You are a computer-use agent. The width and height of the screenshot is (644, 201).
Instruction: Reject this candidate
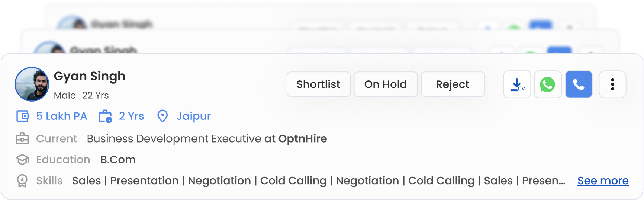click(x=453, y=84)
